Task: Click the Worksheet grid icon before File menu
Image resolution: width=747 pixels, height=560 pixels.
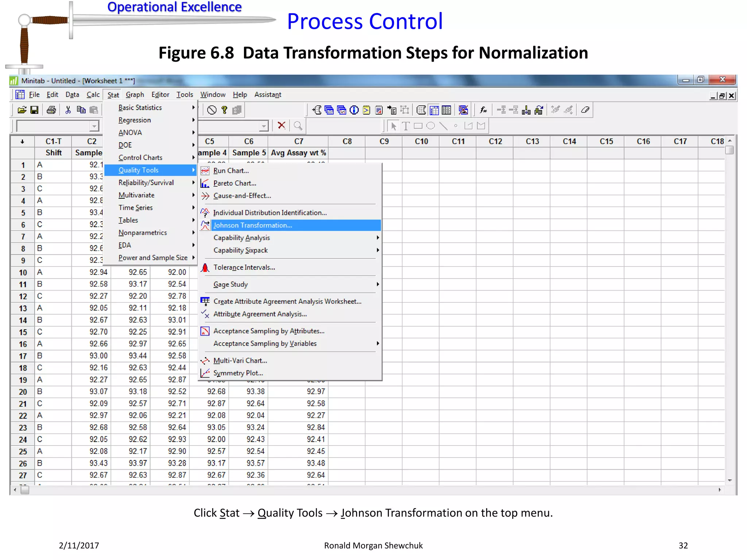Action: (20, 95)
